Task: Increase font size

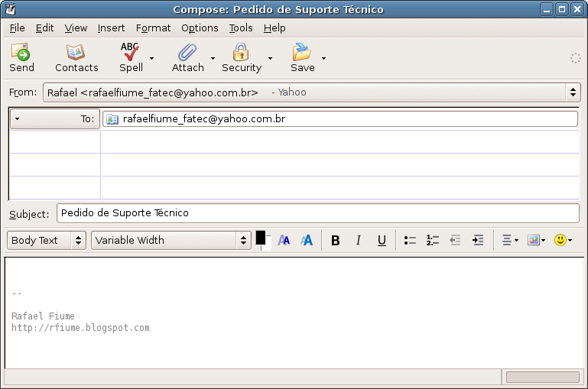Action: click(307, 240)
